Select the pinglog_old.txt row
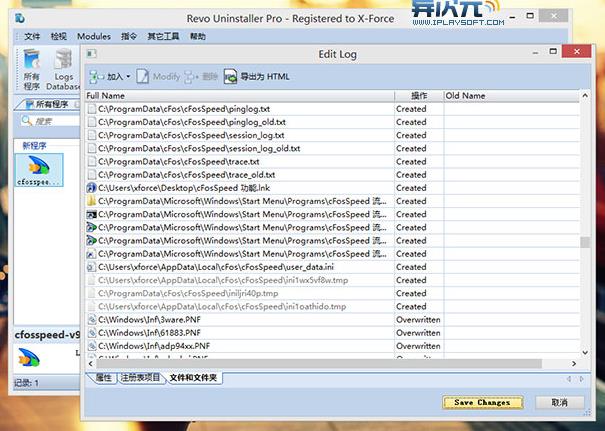Screen dimensions: 605x431 pos(332,122)
